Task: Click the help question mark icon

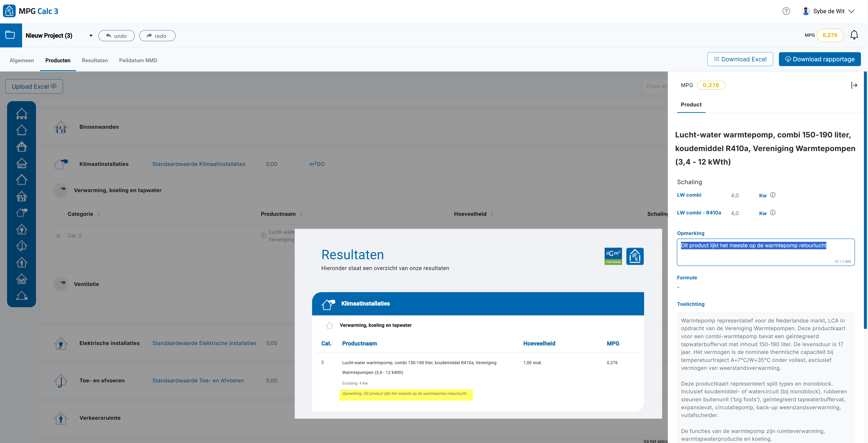Action: (x=786, y=11)
